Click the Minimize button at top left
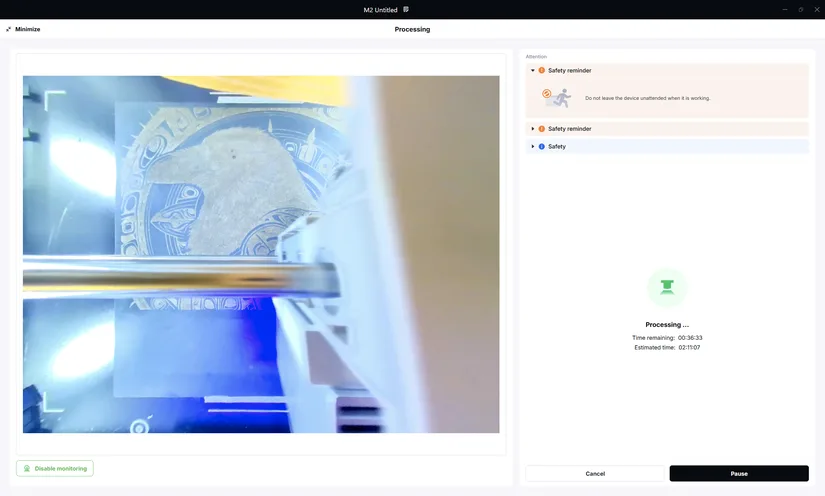The width and height of the screenshot is (825, 496). 23,29
